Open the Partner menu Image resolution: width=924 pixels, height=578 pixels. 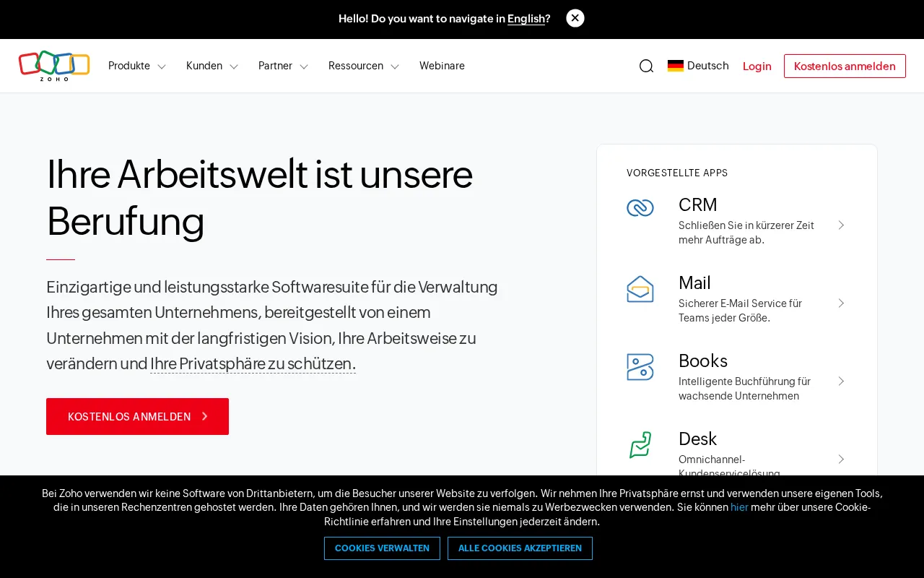point(275,66)
